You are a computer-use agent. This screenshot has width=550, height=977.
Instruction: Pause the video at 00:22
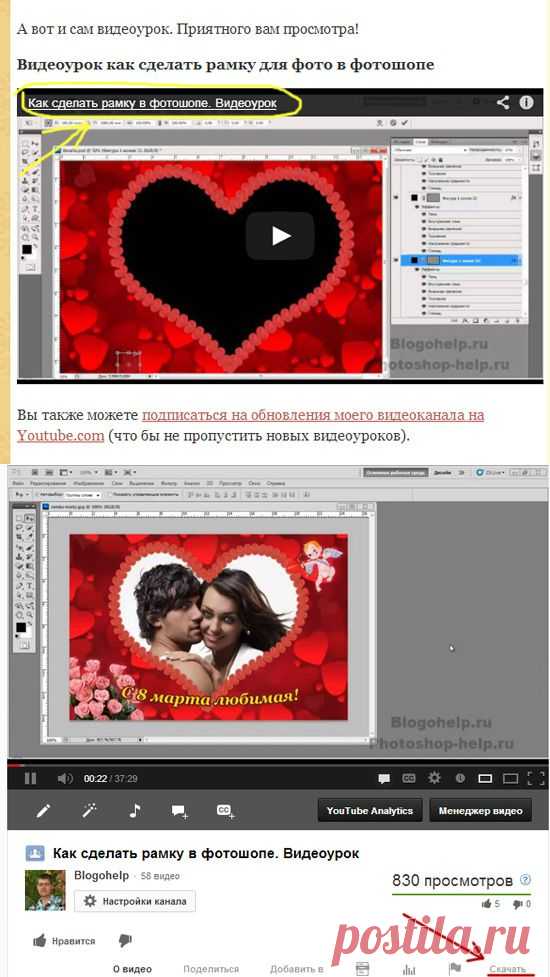(x=30, y=778)
